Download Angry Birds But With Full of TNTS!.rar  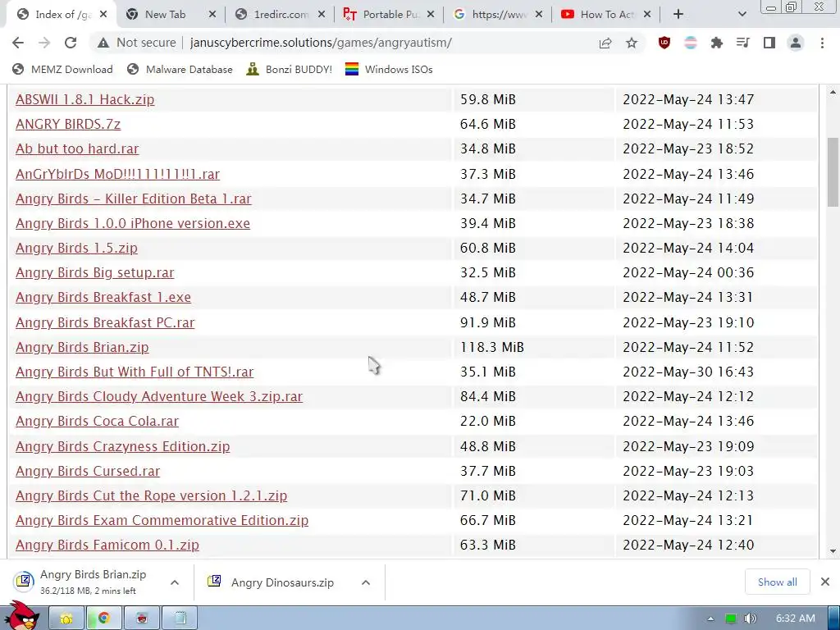[135, 372]
